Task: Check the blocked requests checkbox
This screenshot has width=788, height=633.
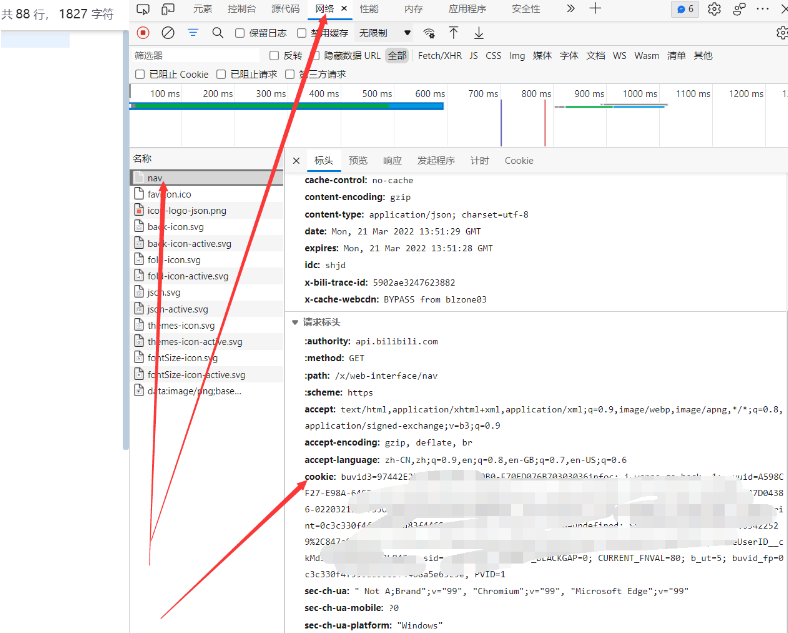Action: (221, 74)
